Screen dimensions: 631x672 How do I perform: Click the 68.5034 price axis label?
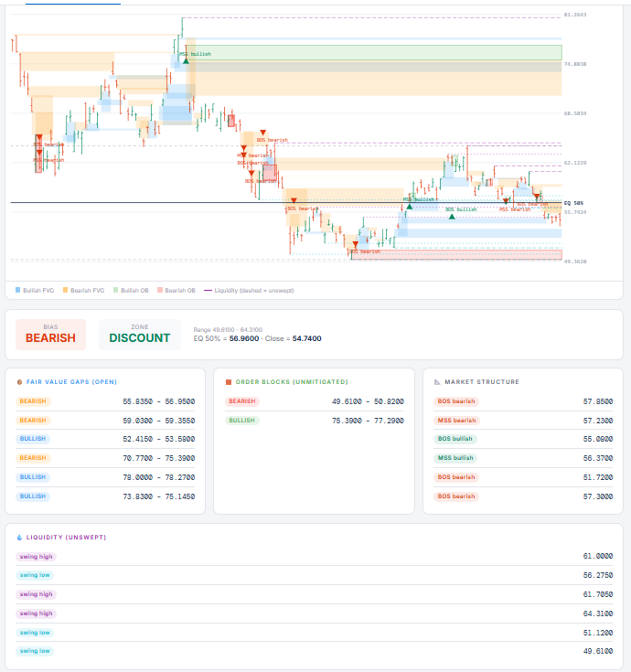575,113
